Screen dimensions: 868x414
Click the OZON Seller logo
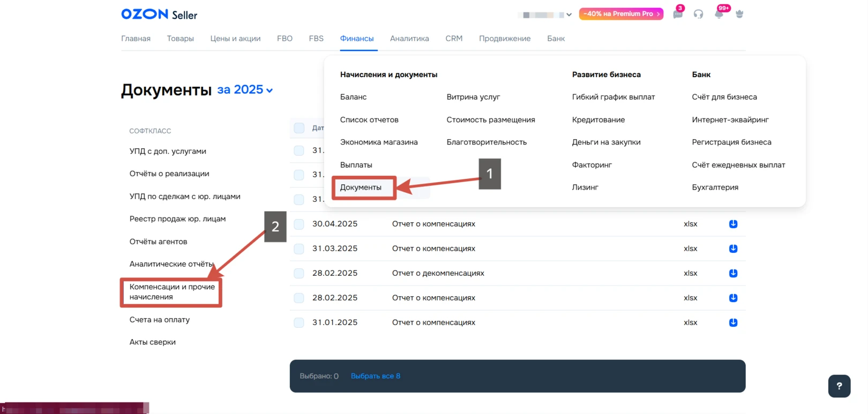click(x=159, y=14)
